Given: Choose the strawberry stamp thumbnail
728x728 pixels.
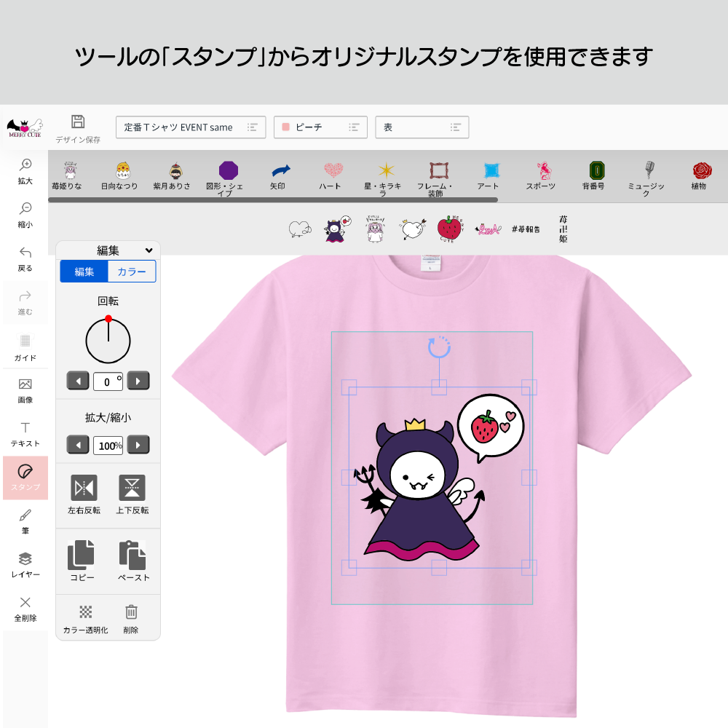Looking at the screenshot, I should tap(449, 229).
